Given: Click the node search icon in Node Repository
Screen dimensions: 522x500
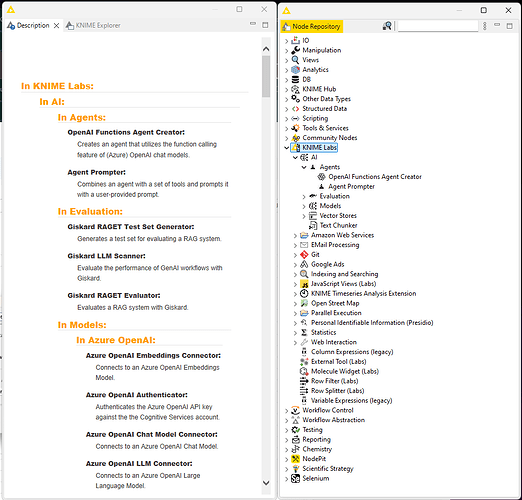Looking at the screenshot, I should [x=387, y=26].
